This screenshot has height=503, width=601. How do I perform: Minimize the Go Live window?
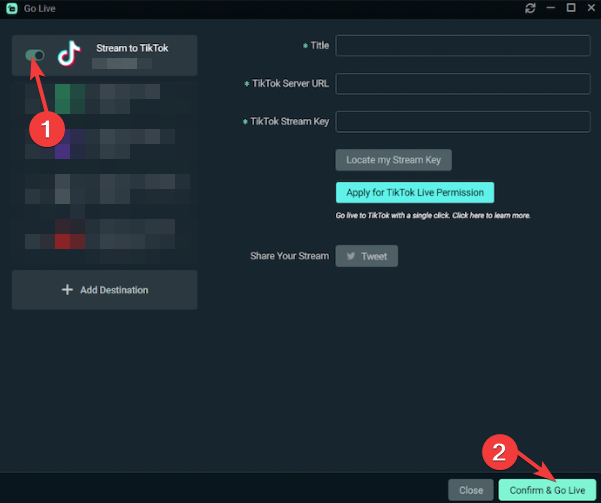coord(550,8)
